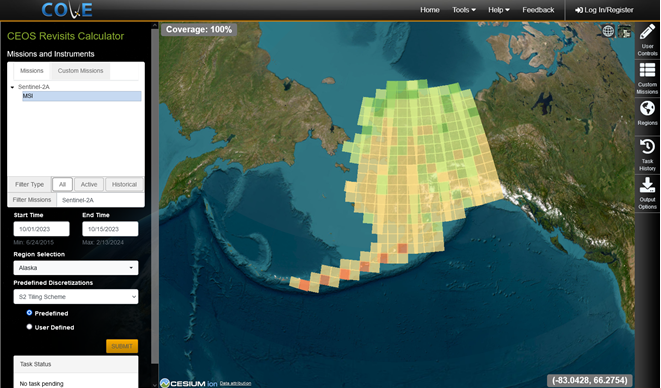Open the Data attribution link
The width and height of the screenshot is (661, 388).
coord(235,383)
